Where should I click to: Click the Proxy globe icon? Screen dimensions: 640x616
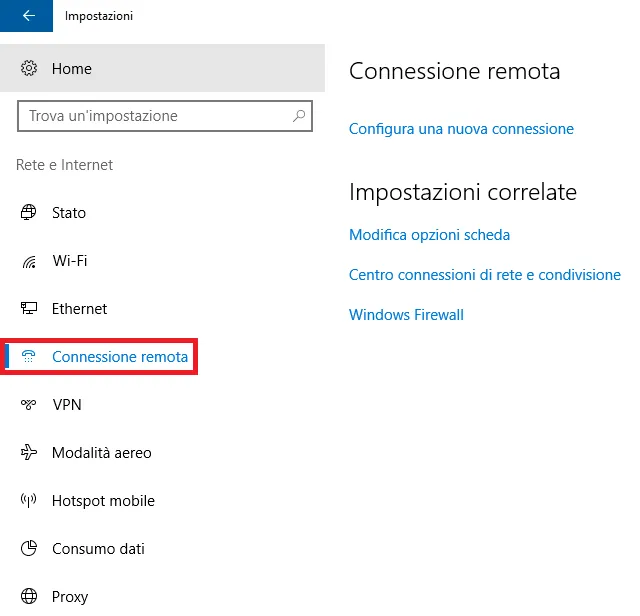pyautogui.click(x=29, y=597)
